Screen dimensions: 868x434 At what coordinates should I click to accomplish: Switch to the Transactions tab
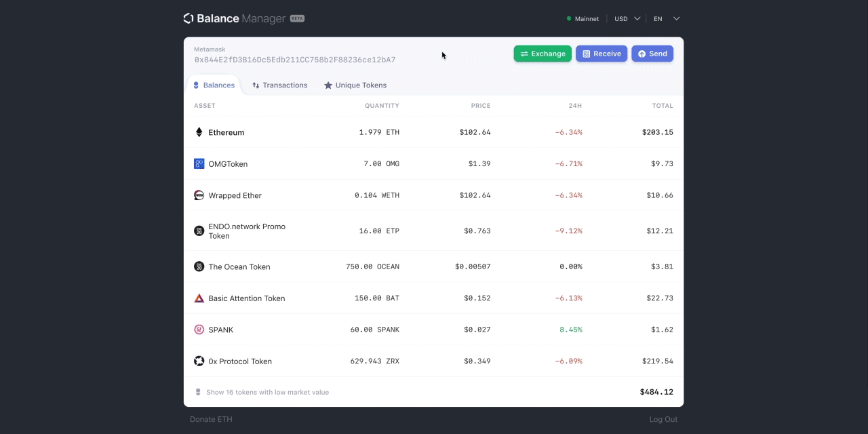pos(279,85)
